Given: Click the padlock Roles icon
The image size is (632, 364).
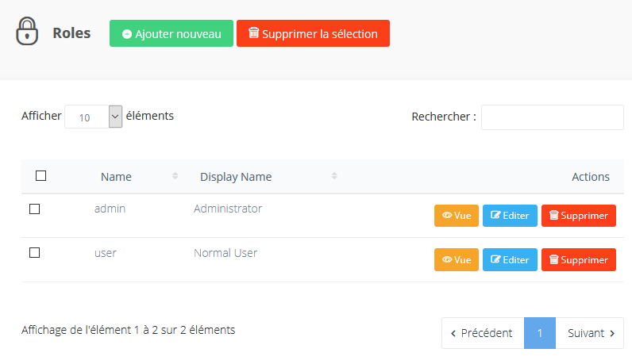Looking at the screenshot, I should (27, 33).
